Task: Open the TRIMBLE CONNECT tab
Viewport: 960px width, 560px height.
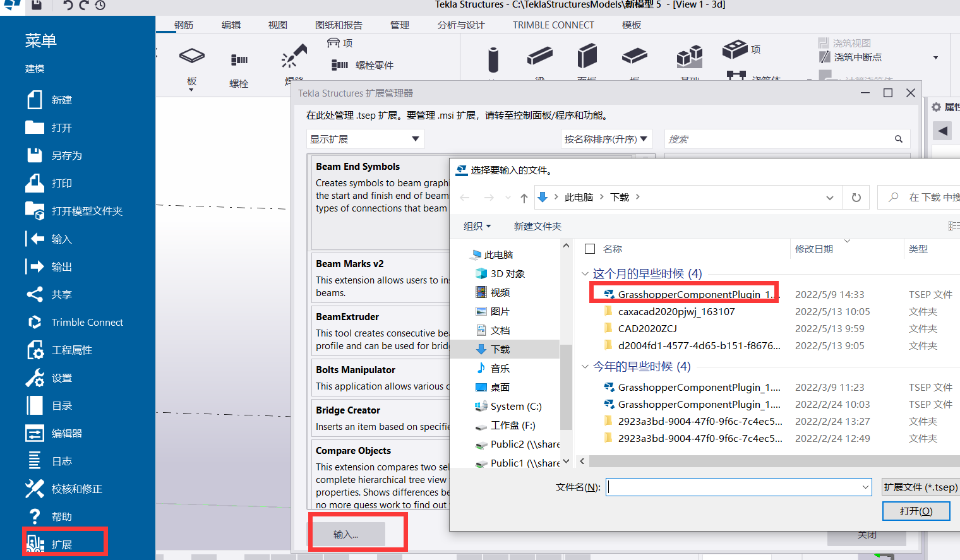Action: coord(553,25)
